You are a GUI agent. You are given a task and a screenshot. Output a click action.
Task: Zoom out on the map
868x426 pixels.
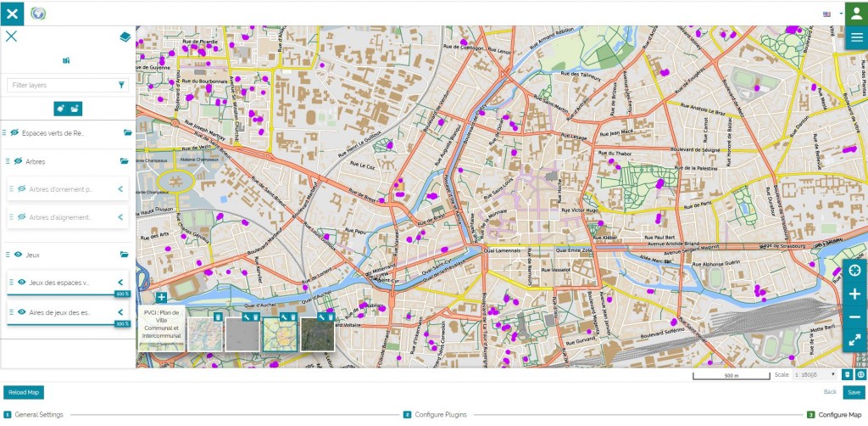[854, 317]
